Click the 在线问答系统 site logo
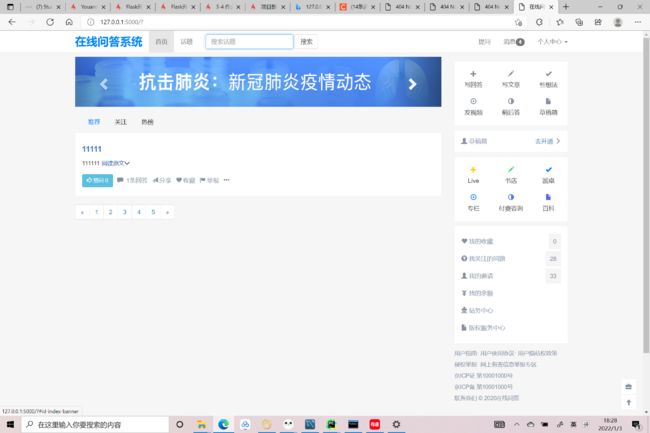The image size is (650, 433). (109, 41)
